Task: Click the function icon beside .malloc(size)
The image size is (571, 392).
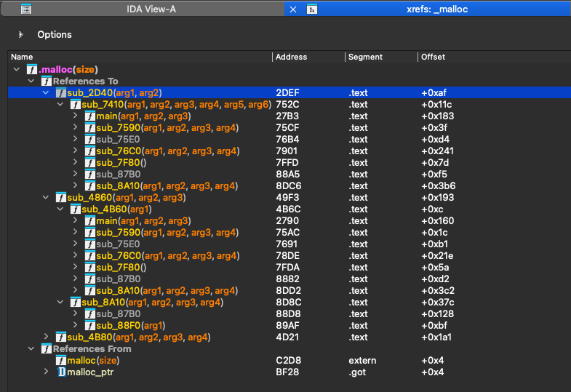Action: tap(32, 70)
